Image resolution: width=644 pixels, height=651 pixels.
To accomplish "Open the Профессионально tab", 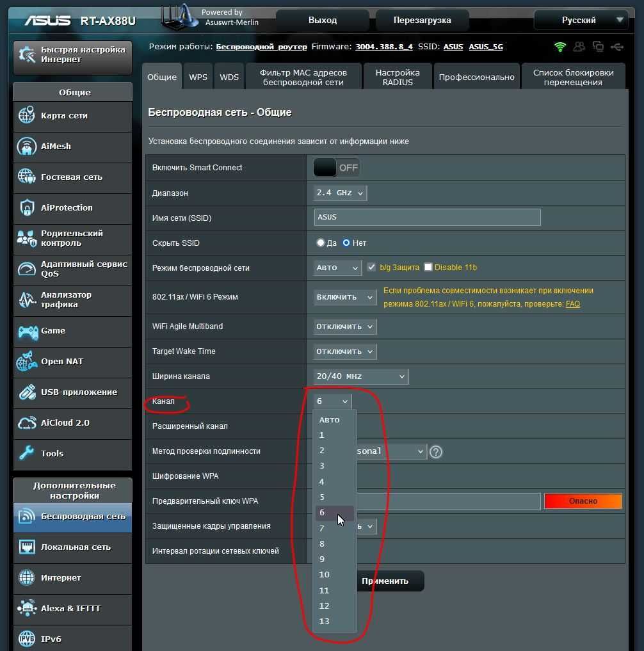I will (476, 77).
